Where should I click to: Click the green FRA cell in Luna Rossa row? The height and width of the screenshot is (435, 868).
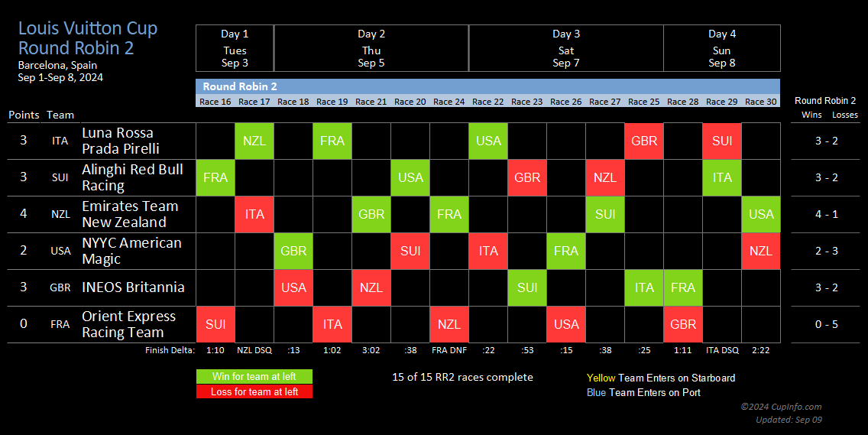point(332,141)
